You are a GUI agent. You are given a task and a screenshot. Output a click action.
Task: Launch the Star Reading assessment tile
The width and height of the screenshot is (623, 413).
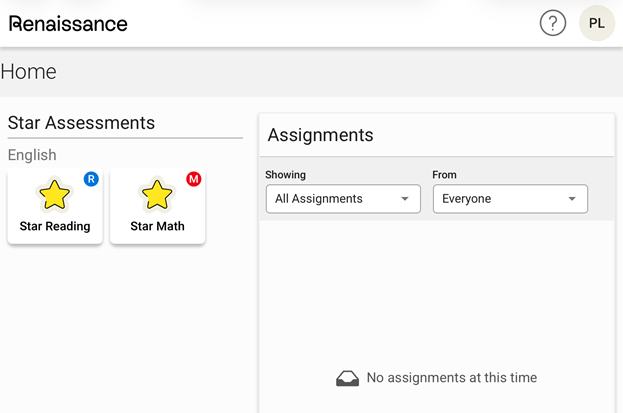point(55,206)
